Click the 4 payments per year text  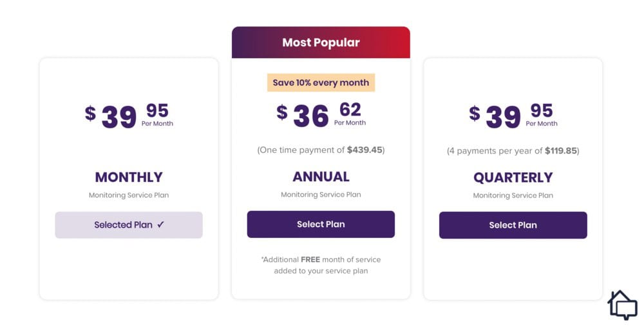(513, 151)
